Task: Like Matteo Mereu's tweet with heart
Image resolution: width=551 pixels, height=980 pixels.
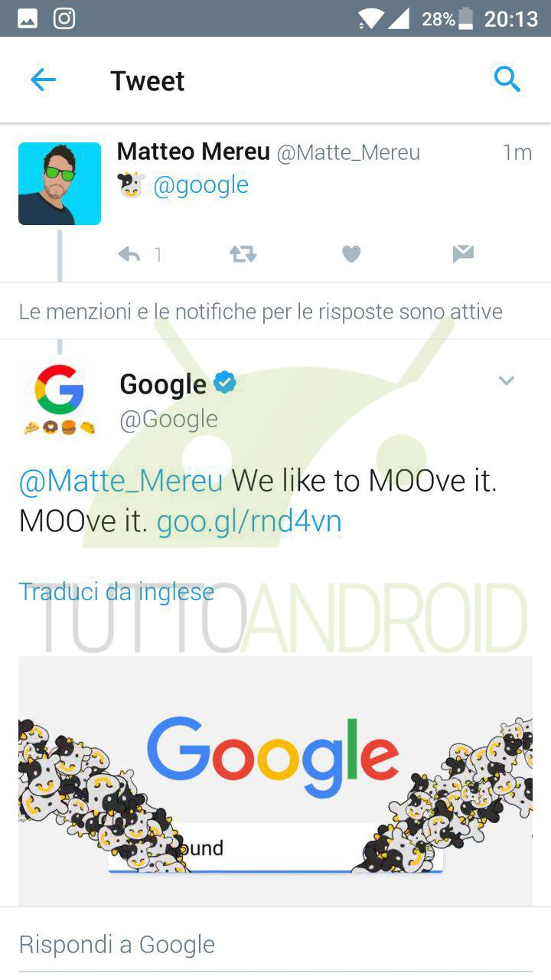Action: point(351,254)
